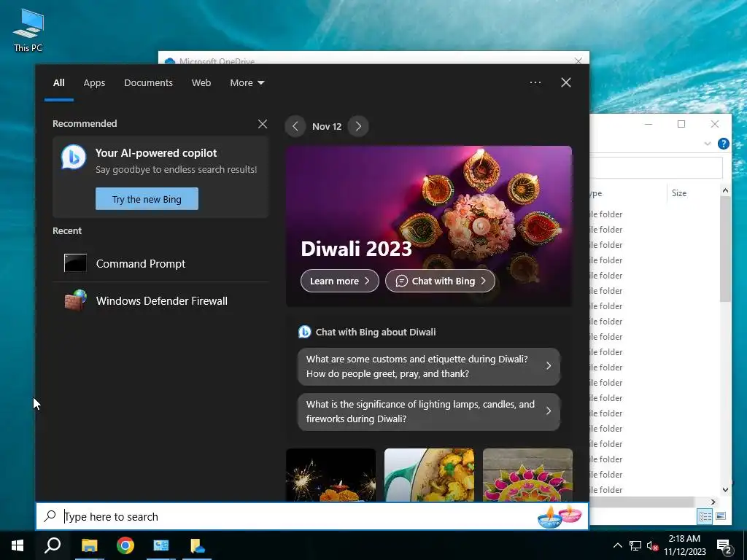Show hidden system tray icons

[617, 545]
